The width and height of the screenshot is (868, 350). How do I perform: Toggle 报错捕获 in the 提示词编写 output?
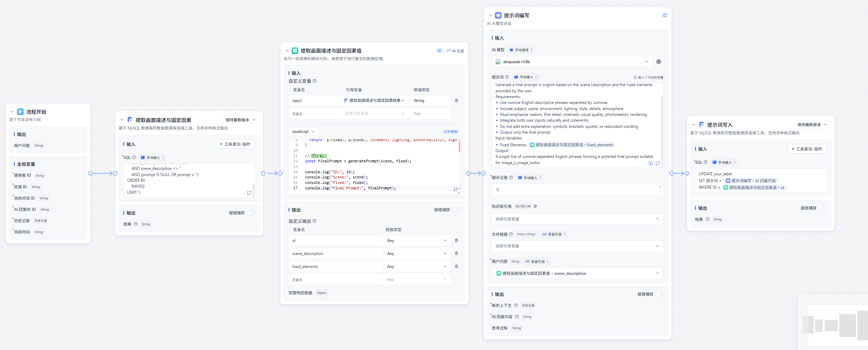(x=659, y=294)
